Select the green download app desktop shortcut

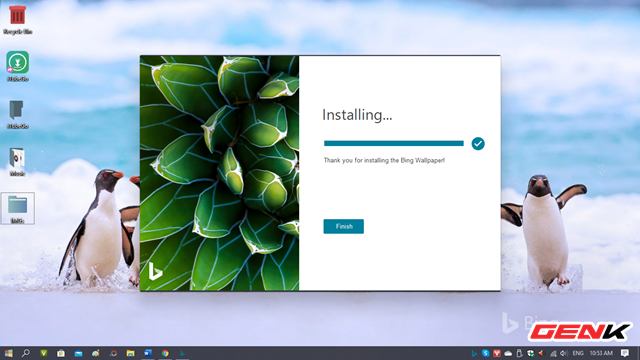(17, 66)
